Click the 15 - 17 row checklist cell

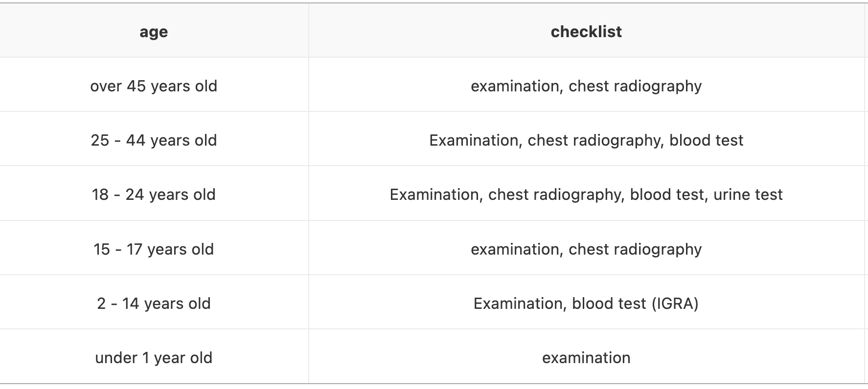click(586, 249)
